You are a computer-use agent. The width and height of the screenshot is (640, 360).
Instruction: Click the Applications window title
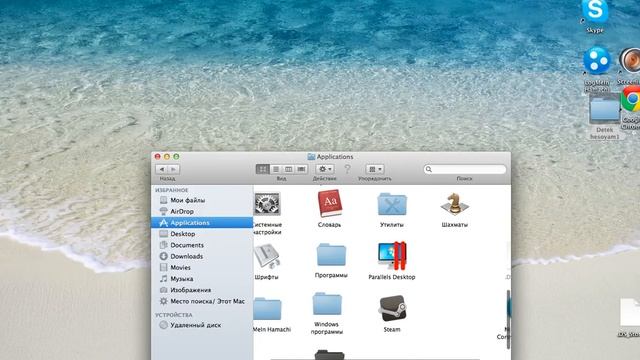(335, 156)
